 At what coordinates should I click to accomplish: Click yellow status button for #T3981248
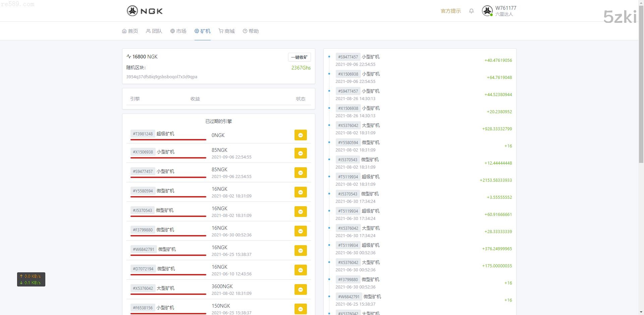300,135
